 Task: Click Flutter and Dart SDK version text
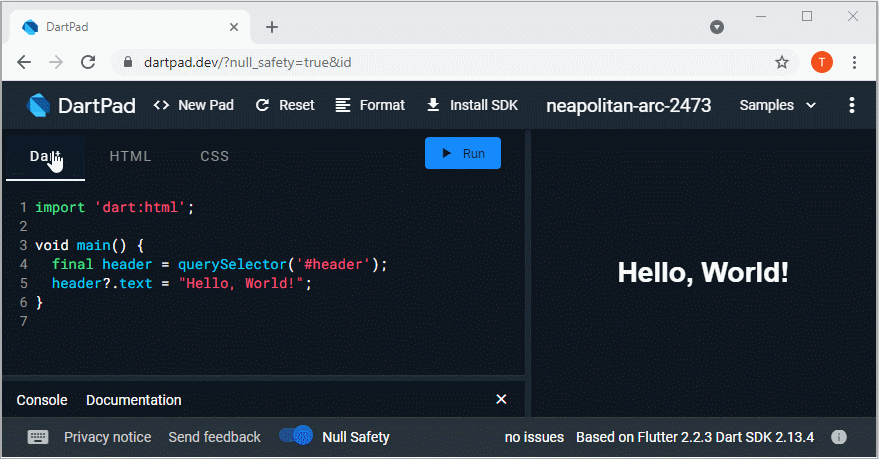click(x=695, y=437)
